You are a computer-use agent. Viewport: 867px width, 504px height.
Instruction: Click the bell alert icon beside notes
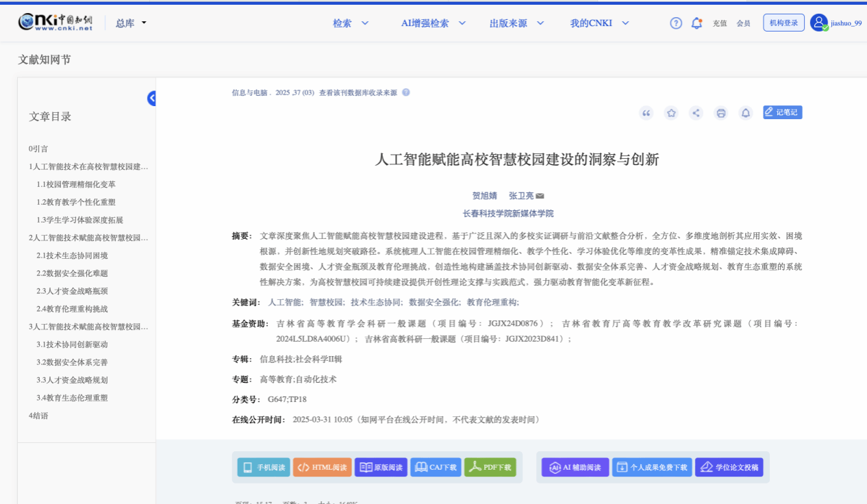click(x=746, y=113)
